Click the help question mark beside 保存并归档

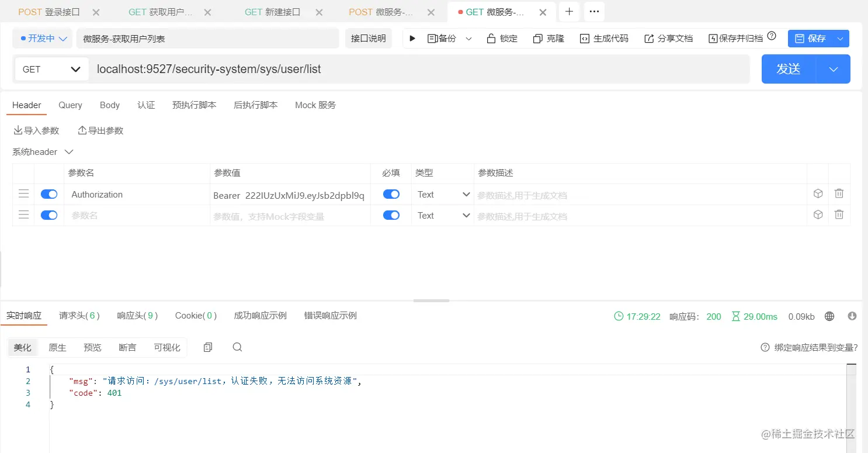[x=772, y=36]
